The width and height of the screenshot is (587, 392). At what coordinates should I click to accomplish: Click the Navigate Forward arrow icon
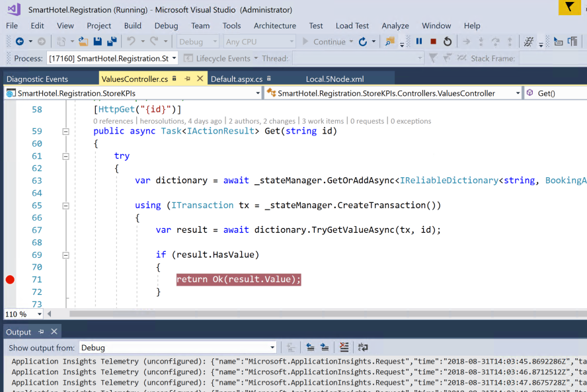pos(42,42)
